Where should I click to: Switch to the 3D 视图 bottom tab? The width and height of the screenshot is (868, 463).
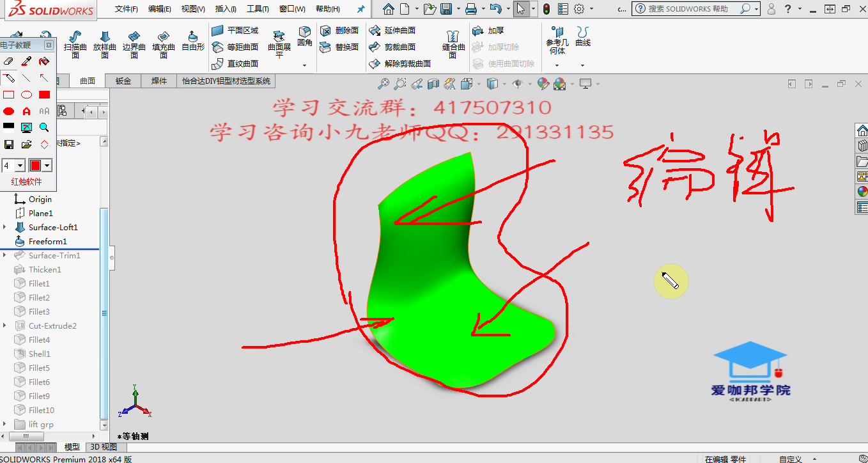(x=104, y=447)
